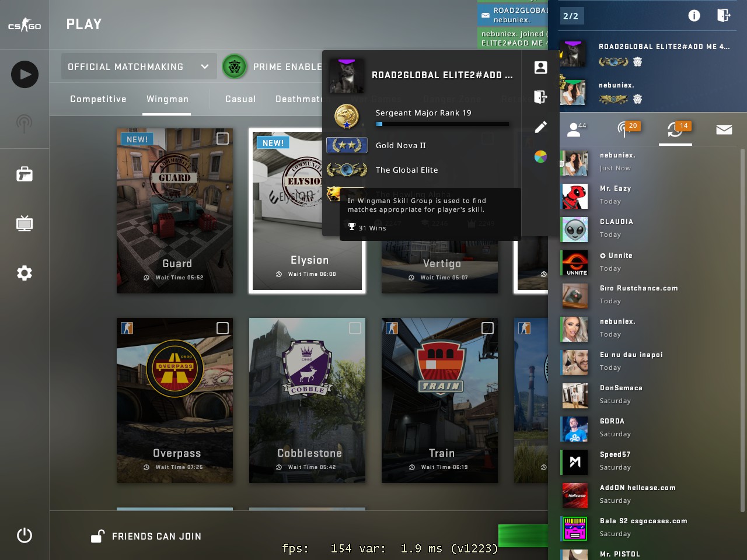Open the Watch TV section
The width and height of the screenshot is (747, 560).
pyautogui.click(x=25, y=223)
